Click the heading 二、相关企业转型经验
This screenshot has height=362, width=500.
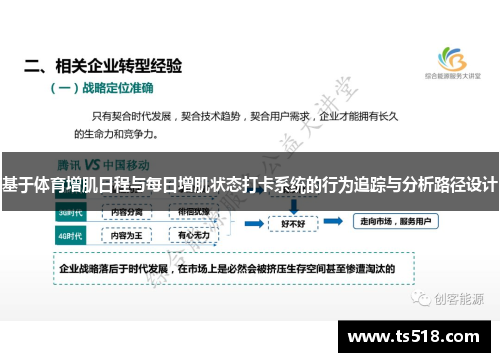click(x=103, y=66)
